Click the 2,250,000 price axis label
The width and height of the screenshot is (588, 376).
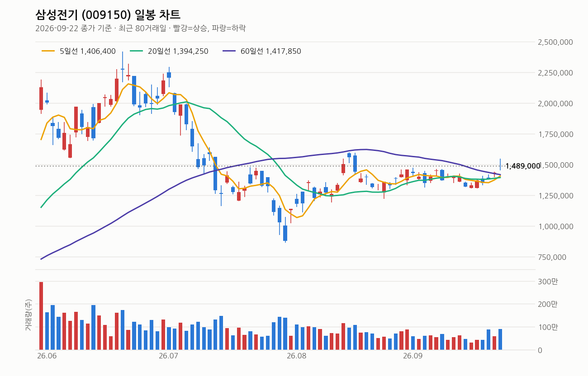556,73
